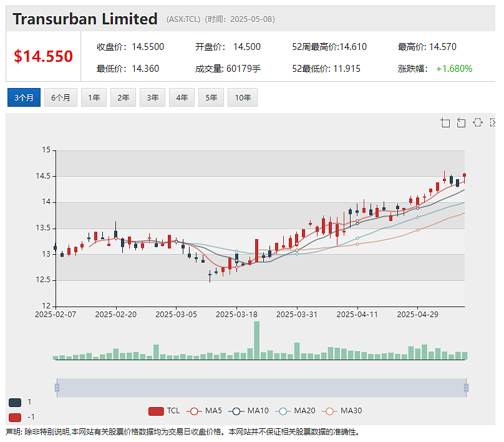Viewport: 504px width, 442px height.
Task: Click the ASX:TCL date subtitle text
Action: pos(221,19)
